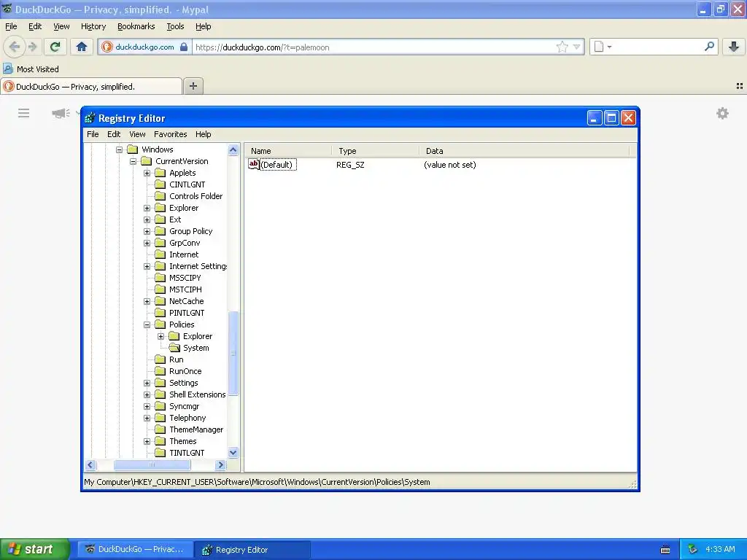Expand the Themes registry key
The image size is (747, 560).
147,441
